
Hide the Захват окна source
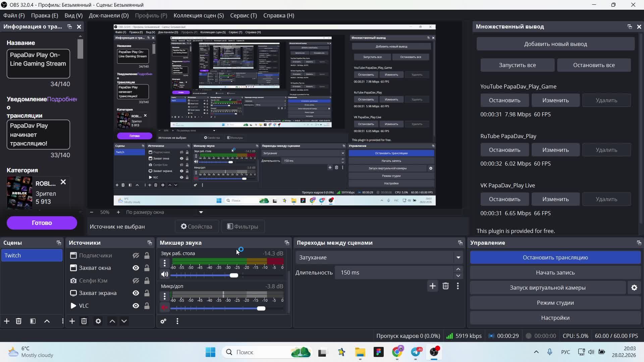pos(136,268)
